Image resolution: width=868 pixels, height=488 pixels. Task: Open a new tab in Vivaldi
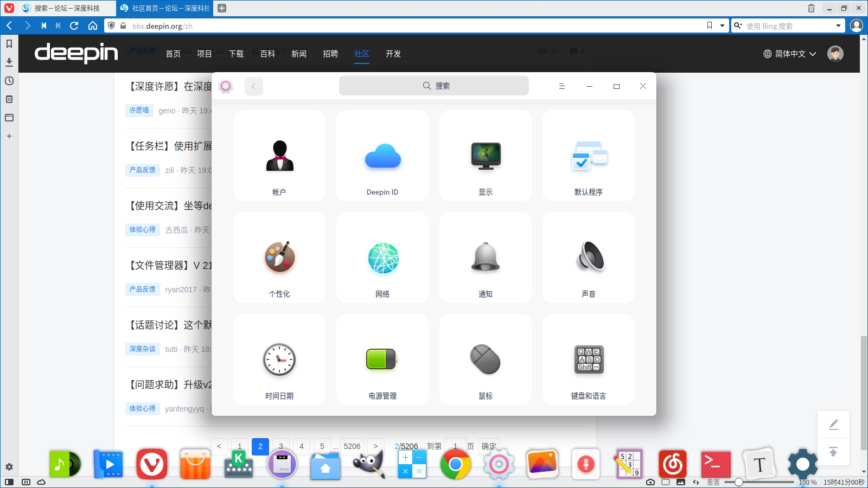(x=222, y=8)
